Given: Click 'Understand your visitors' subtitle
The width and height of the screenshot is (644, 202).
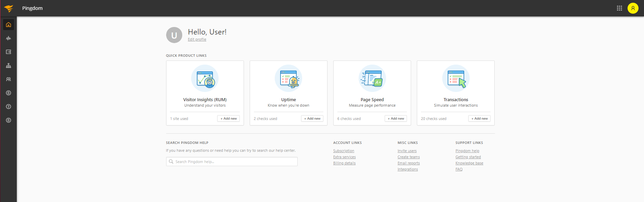Looking at the screenshot, I should [205, 105].
